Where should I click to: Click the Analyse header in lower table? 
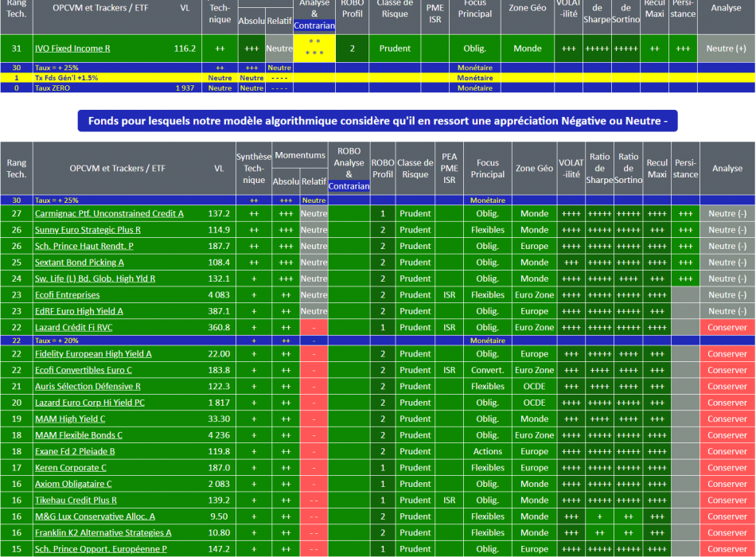[727, 169]
